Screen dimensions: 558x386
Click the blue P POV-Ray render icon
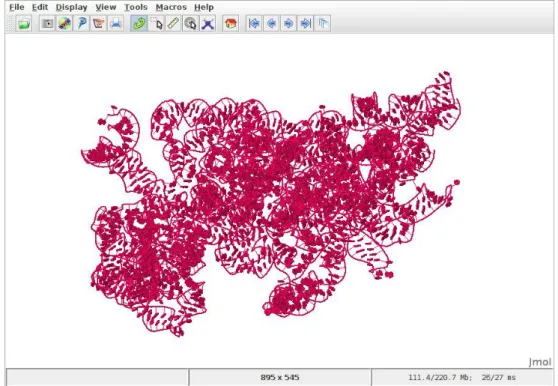click(81, 24)
